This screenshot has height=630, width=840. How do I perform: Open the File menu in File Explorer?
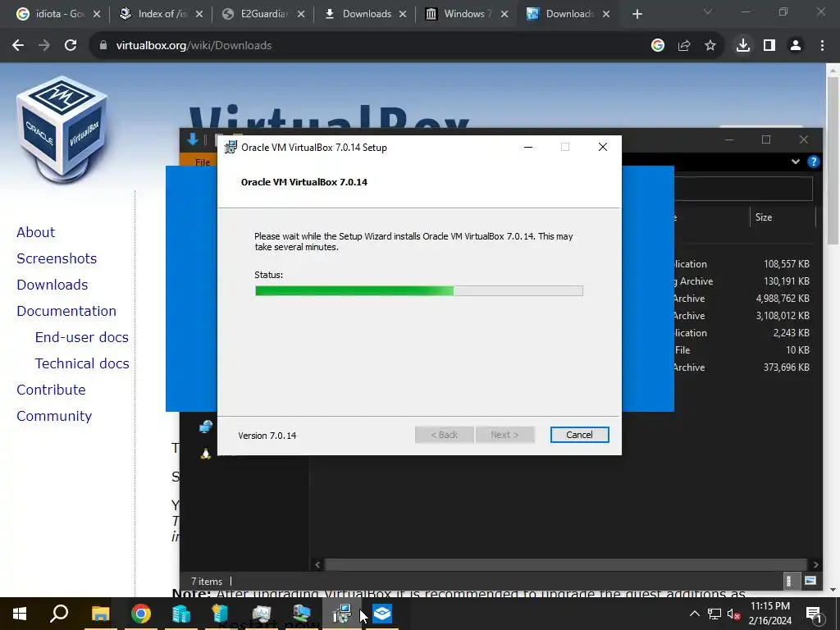tap(203, 162)
